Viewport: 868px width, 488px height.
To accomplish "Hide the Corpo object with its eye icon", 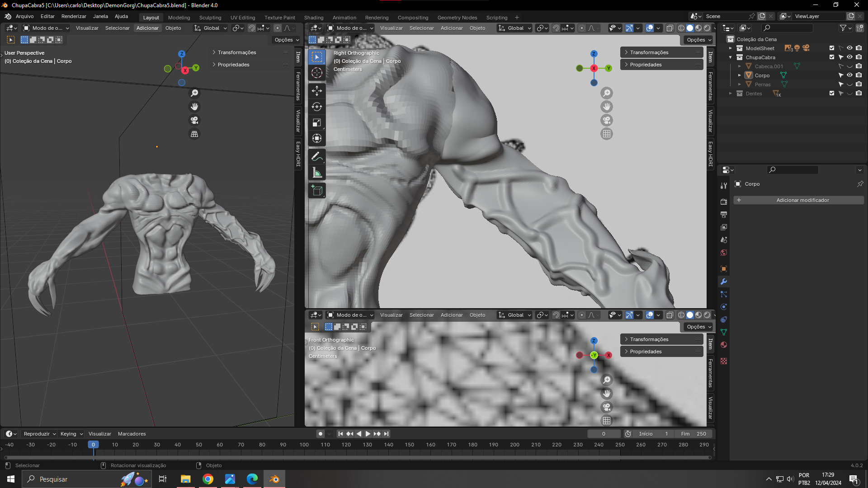I will tap(849, 75).
